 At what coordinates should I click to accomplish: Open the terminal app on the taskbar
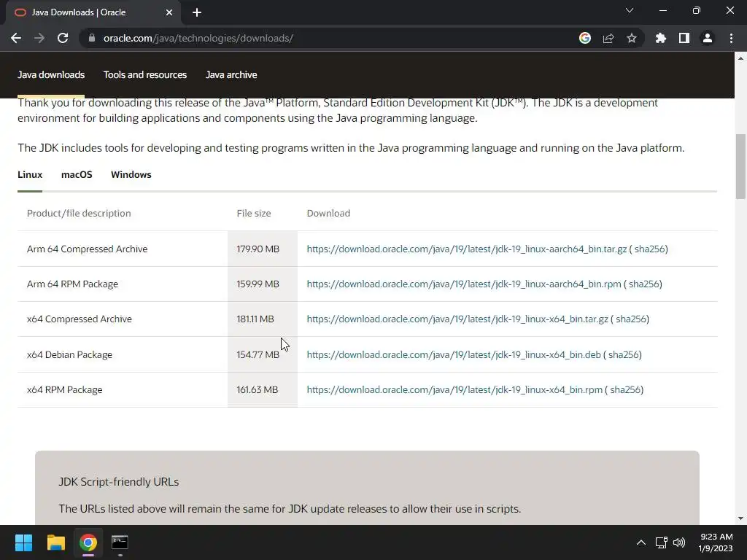point(120,542)
